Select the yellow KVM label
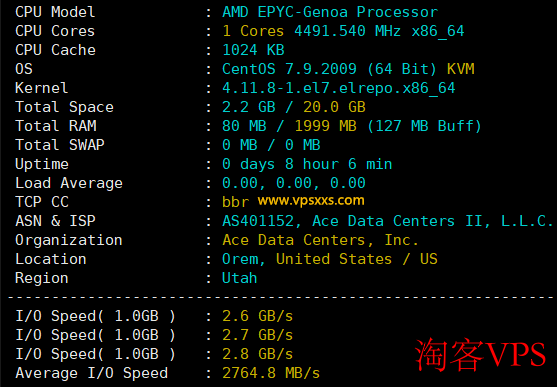Image resolution: width=557 pixels, height=387 pixels. 460,69
